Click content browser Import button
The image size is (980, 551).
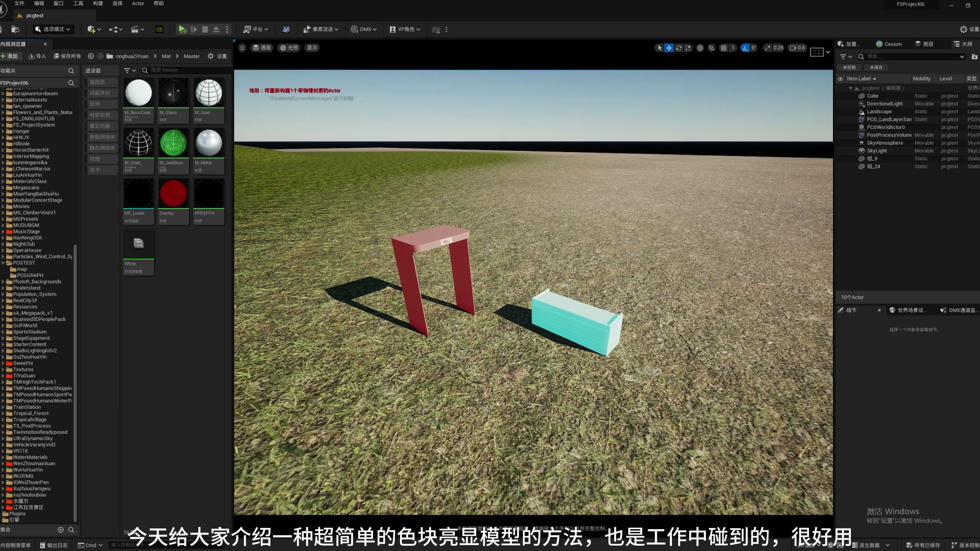(x=37, y=56)
